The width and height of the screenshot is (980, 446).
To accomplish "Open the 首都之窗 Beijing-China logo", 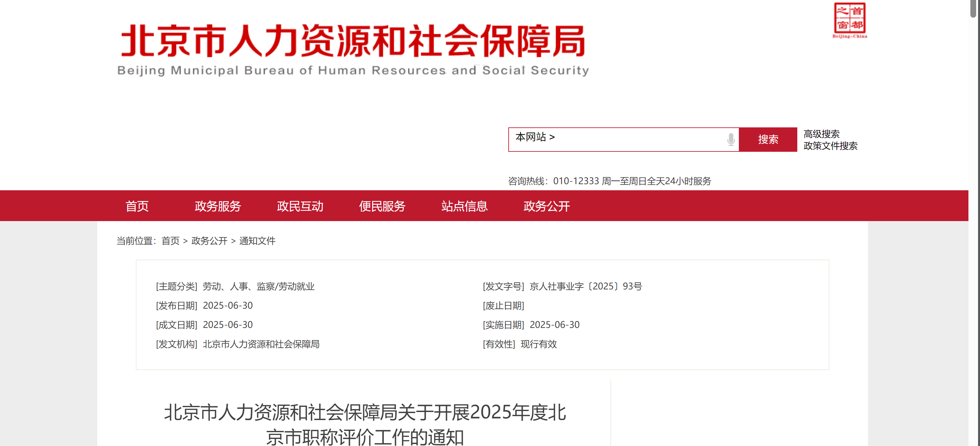I will [x=850, y=21].
